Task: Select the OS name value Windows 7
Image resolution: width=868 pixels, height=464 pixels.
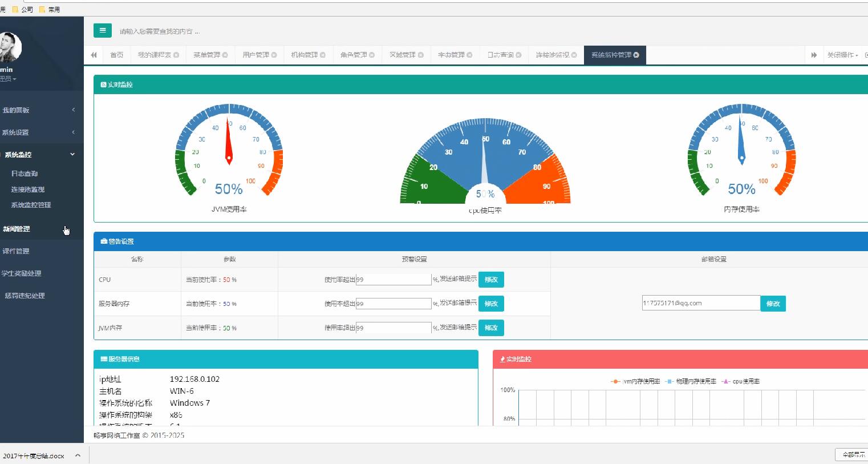Action: 190,403
